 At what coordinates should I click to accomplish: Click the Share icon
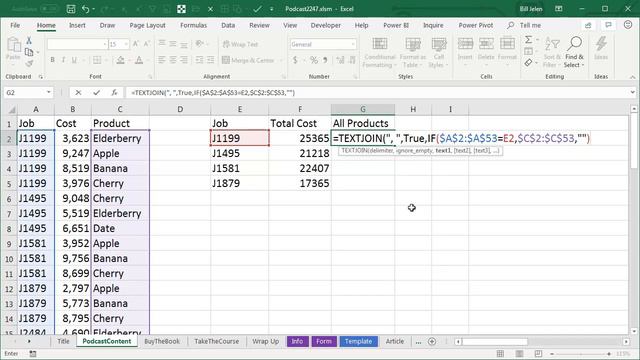pos(588,25)
